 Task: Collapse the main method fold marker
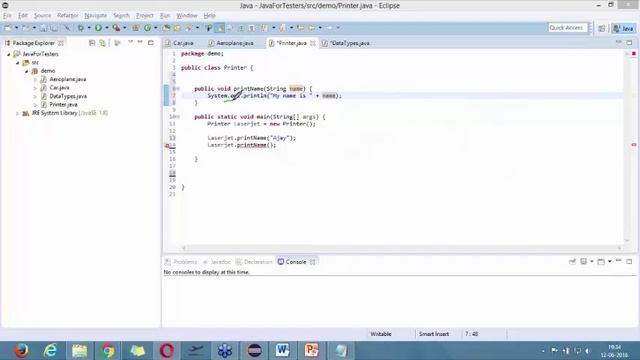click(178, 117)
